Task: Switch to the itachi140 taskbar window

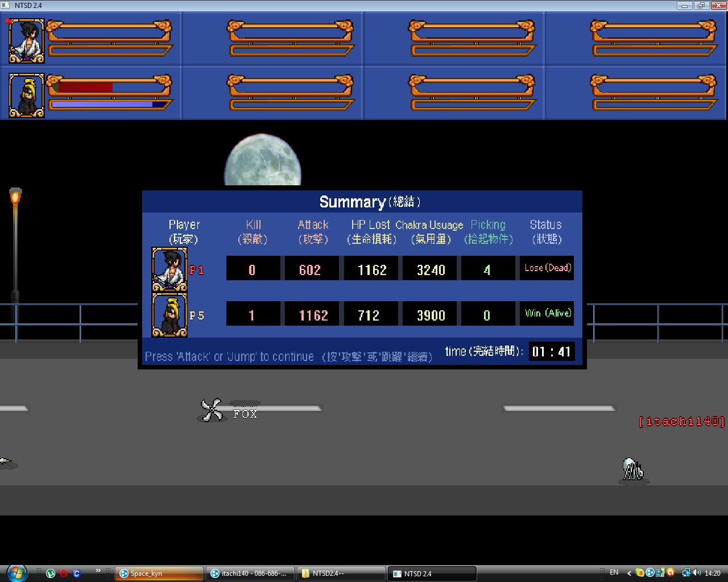Action: coord(250,573)
